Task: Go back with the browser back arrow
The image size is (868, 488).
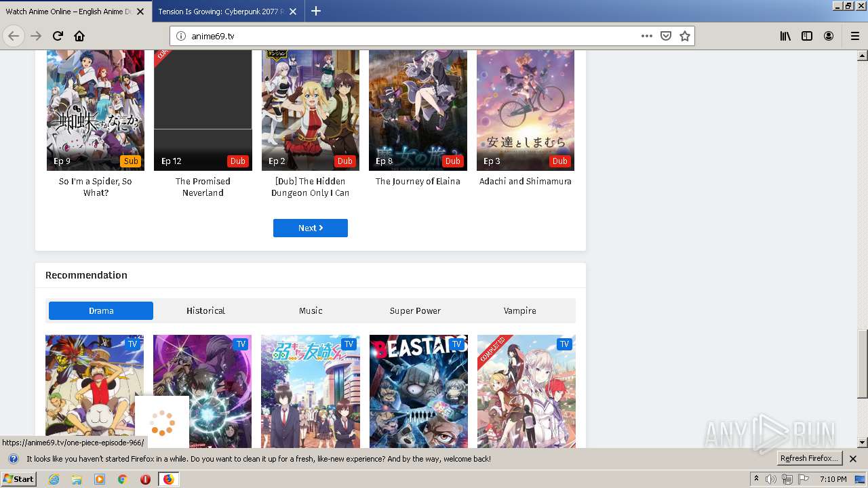Action: [x=14, y=36]
